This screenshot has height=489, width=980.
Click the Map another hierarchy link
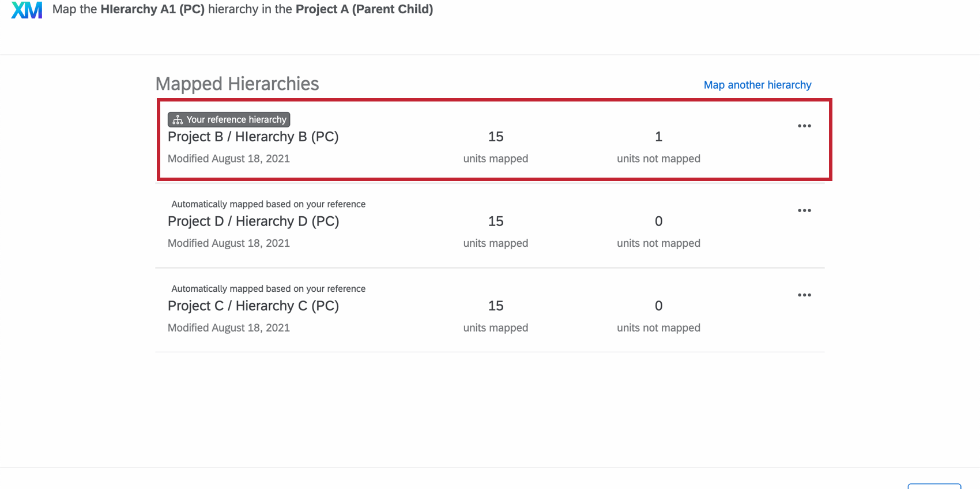click(x=757, y=85)
